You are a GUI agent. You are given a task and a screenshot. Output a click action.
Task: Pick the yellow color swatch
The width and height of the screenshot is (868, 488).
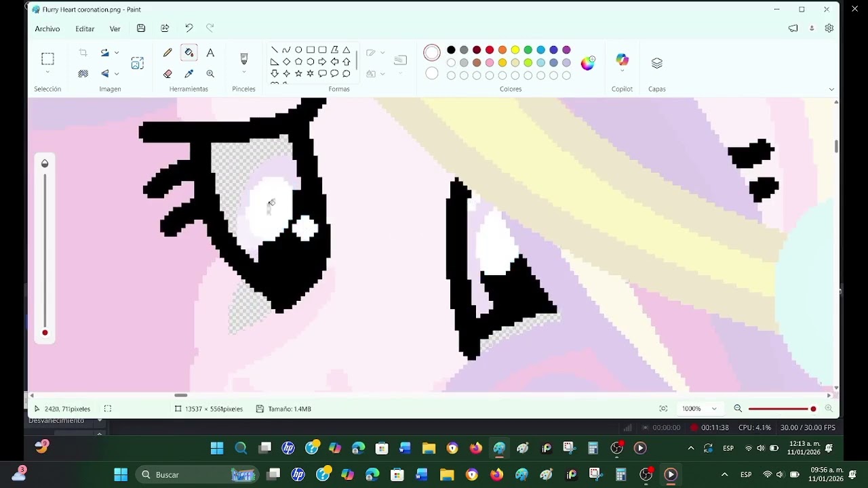515,49
